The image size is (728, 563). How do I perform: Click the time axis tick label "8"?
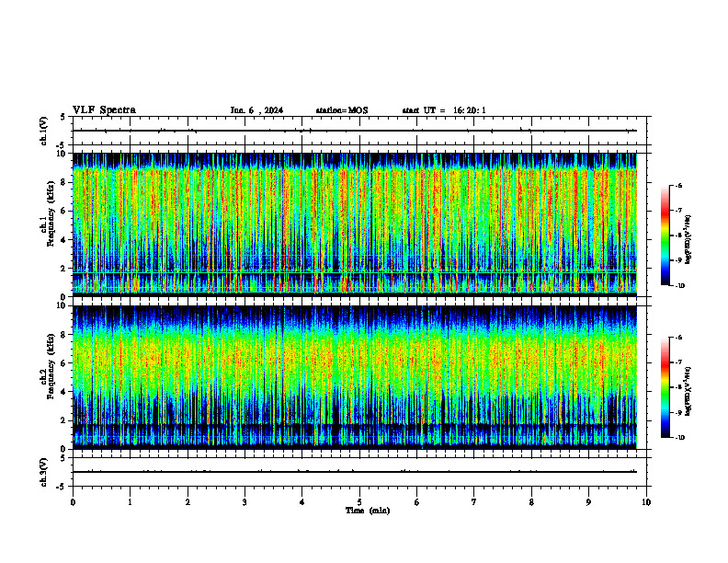pyautogui.click(x=531, y=502)
